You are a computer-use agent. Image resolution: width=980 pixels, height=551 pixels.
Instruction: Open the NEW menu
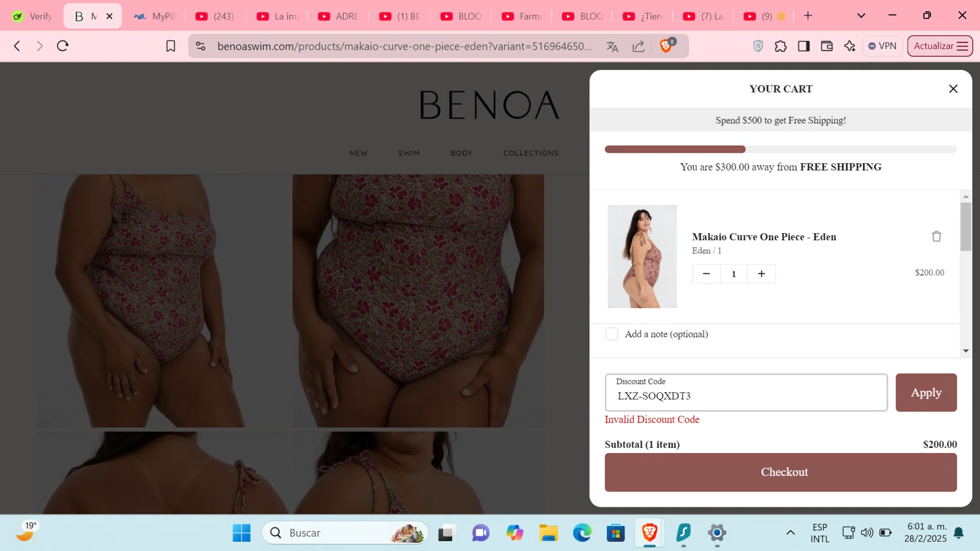coord(358,153)
